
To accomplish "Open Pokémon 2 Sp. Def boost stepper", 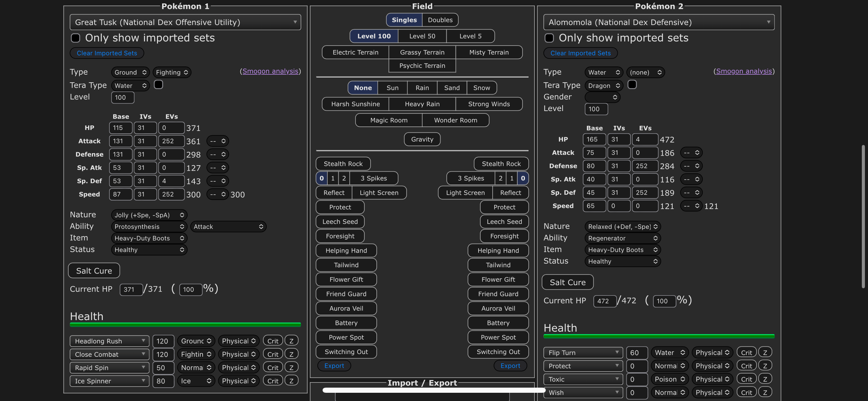I will tap(691, 193).
